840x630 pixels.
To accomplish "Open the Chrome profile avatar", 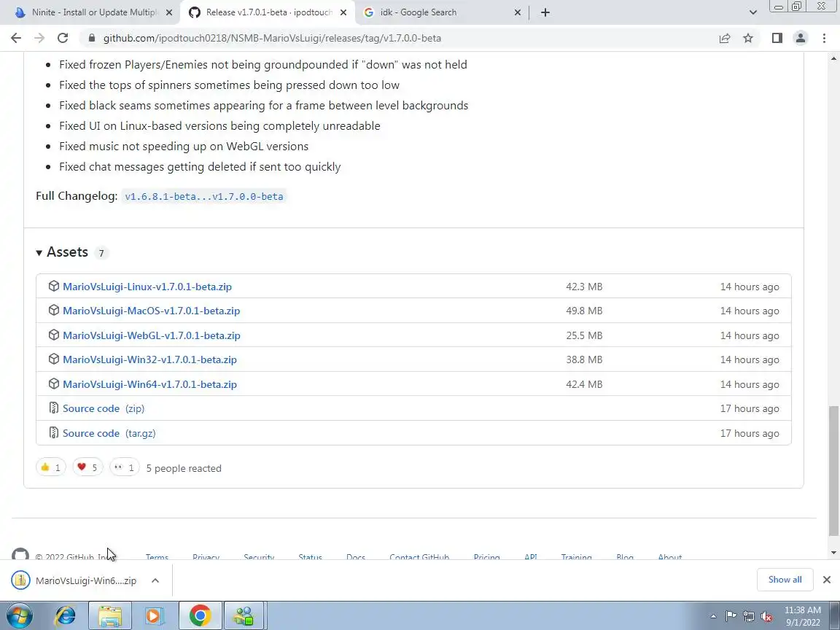I will [x=801, y=38].
